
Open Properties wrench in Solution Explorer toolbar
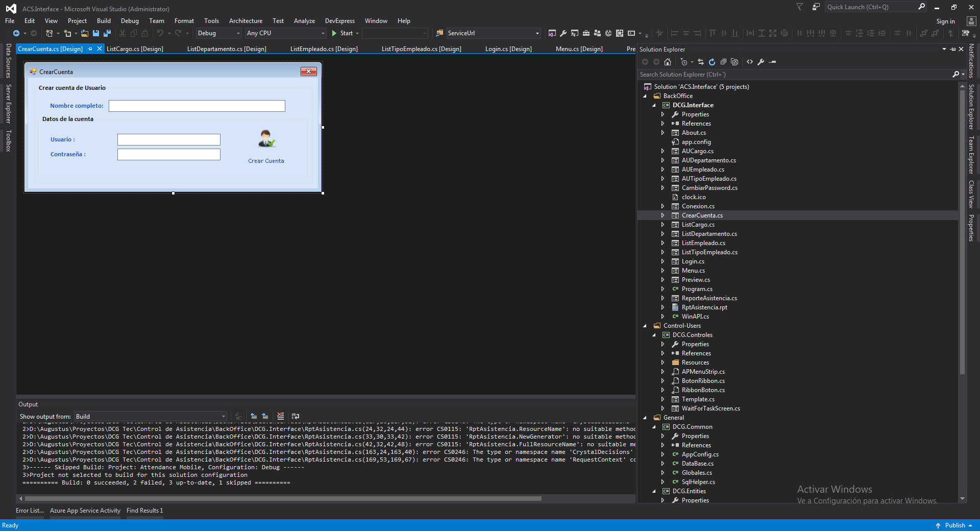[x=761, y=62]
